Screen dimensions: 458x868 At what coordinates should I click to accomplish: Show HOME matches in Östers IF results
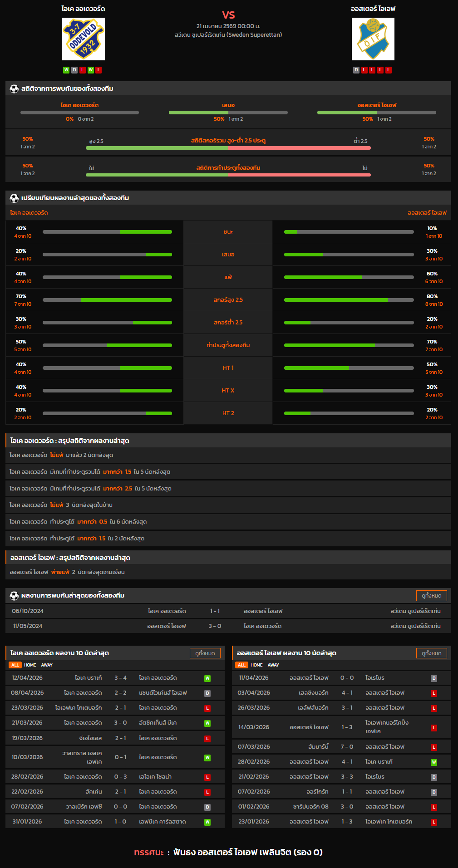256,665
